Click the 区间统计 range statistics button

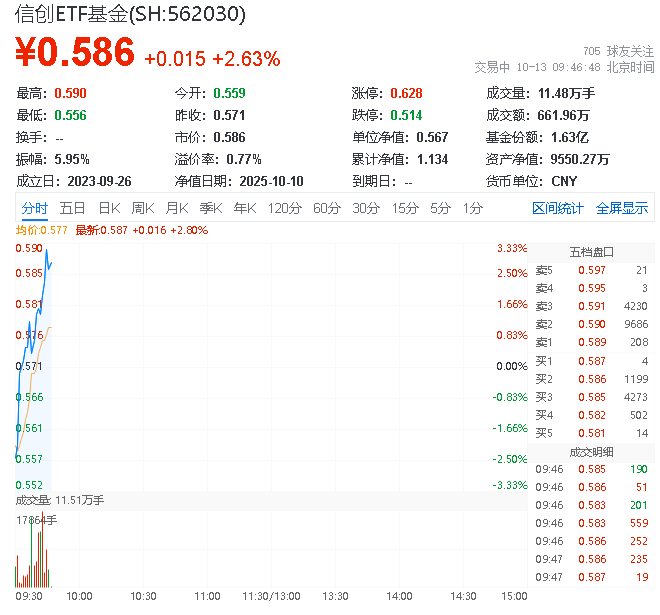pyautogui.click(x=558, y=208)
